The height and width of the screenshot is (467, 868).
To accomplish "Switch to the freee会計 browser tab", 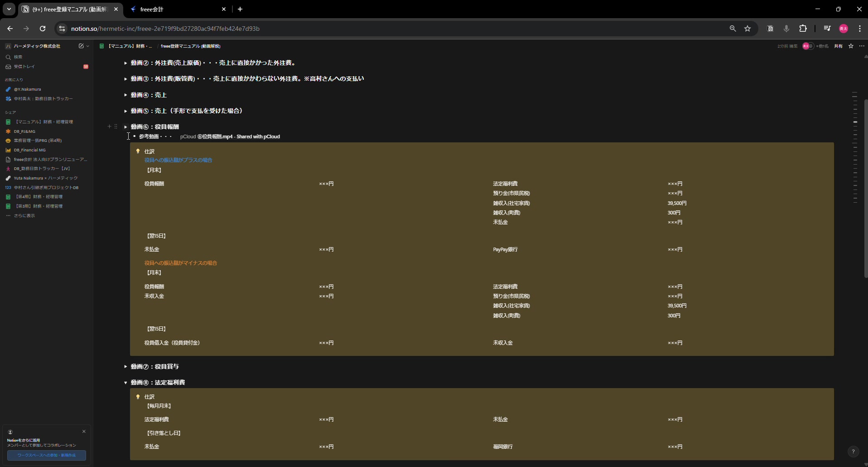I will (177, 9).
